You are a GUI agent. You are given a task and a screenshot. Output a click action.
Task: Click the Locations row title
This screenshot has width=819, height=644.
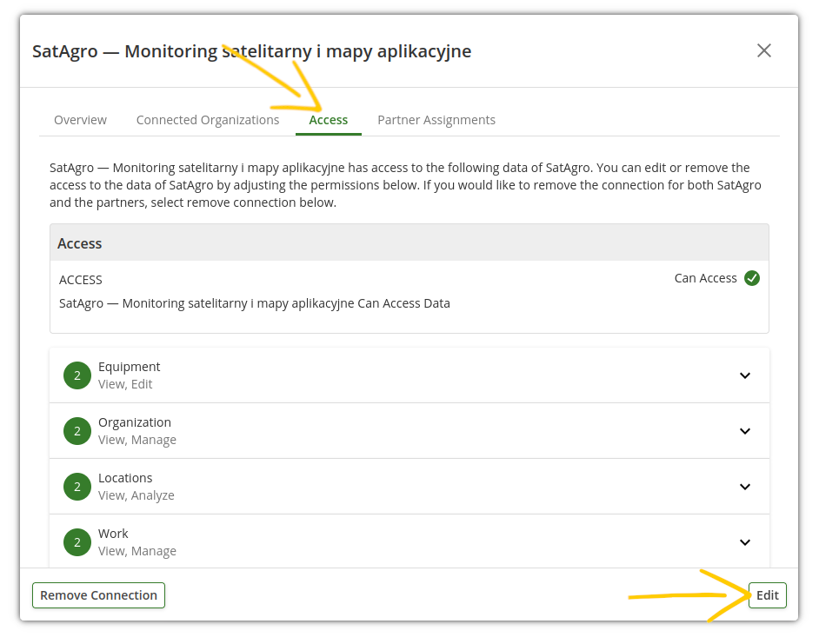pyautogui.click(x=125, y=478)
